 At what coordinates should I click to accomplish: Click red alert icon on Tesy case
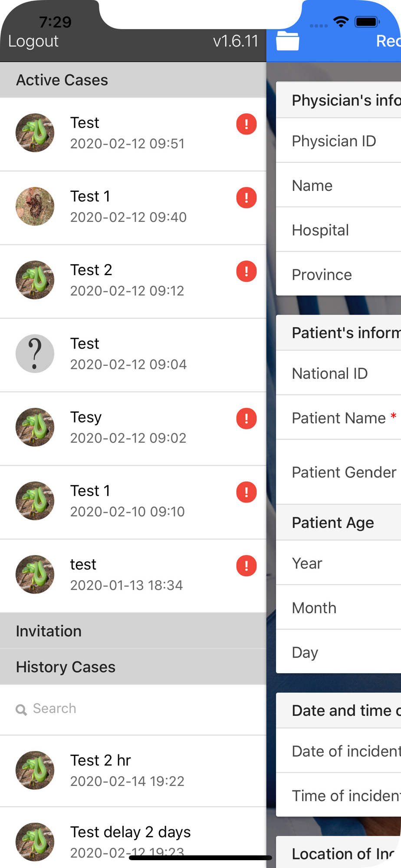click(247, 418)
